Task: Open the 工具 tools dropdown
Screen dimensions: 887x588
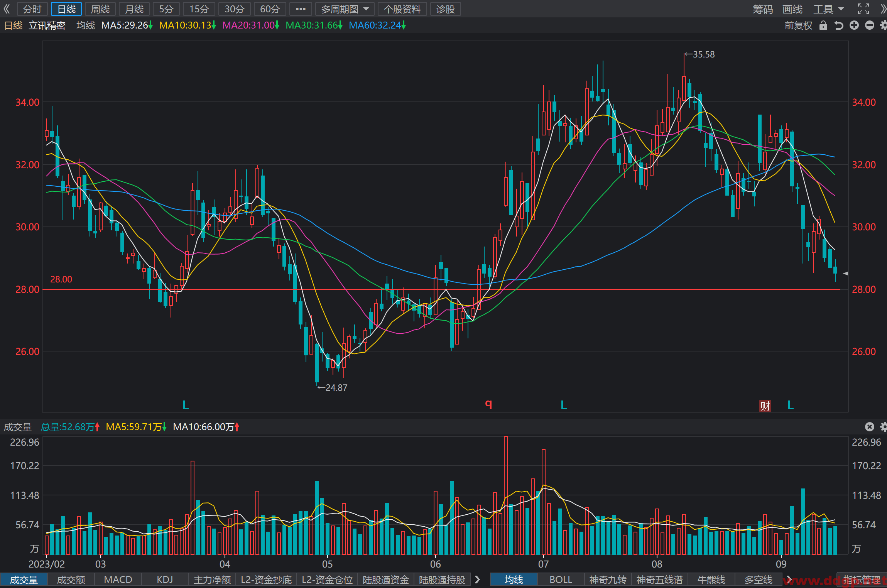Action: (x=828, y=9)
